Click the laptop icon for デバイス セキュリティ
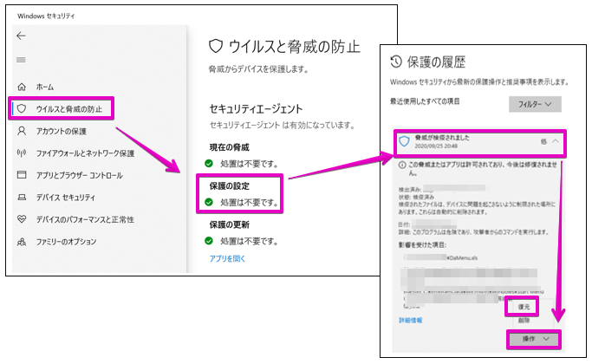The image size is (592, 364). pyautogui.click(x=22, y=197)
